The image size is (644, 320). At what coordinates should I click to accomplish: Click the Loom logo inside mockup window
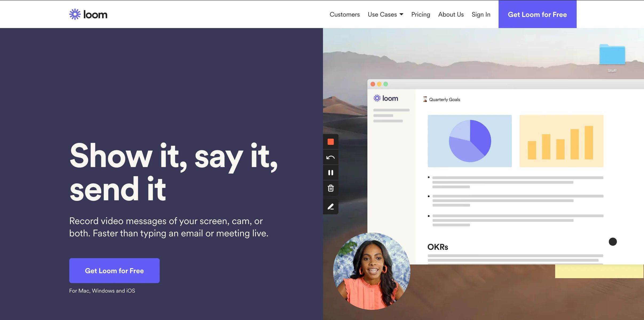[x=386, y=98]
